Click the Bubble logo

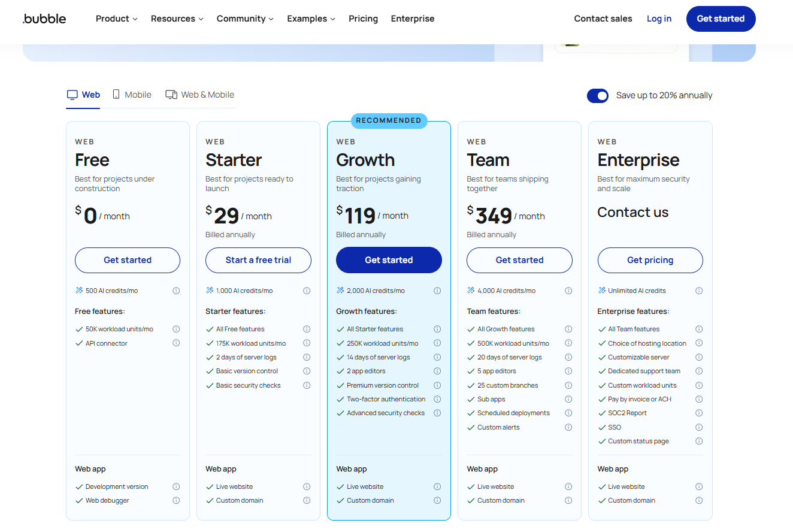44,19
